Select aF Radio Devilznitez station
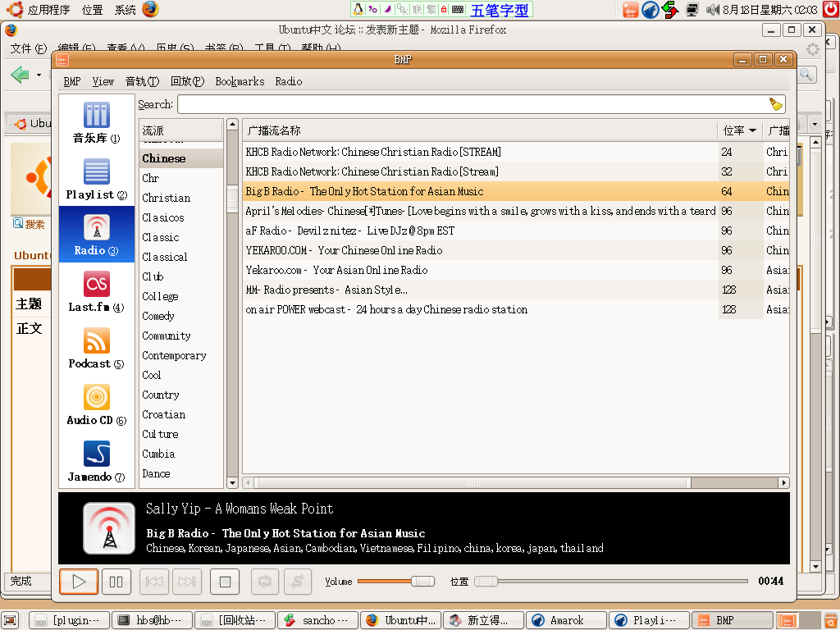Viewport: 840px width, 630px height. tap(515, 231)
